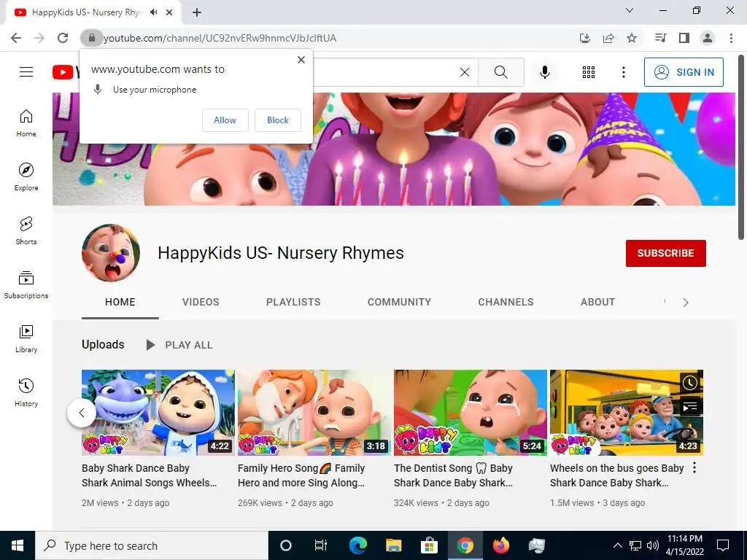Play all uploads

[x=179, y=345]
